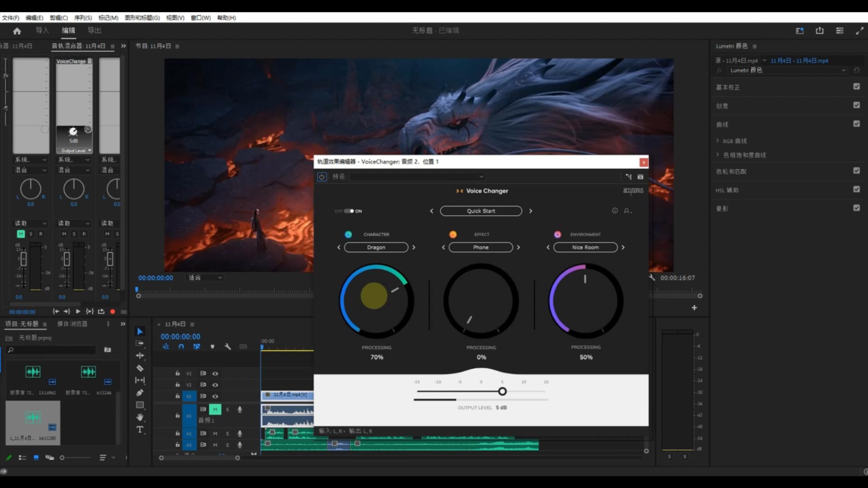The image size is (868, 488).
Task: Choose the Ripple Edit tool
Action: tap(140, 356)
